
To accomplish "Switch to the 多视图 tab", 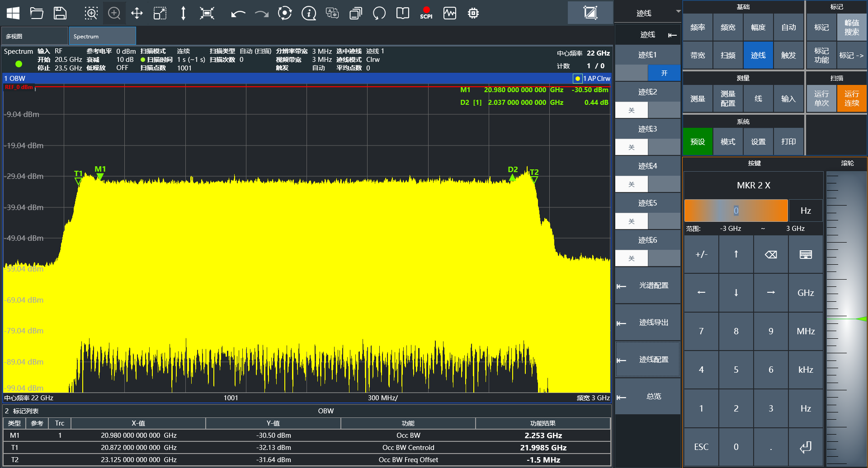I will click(35, 36).
